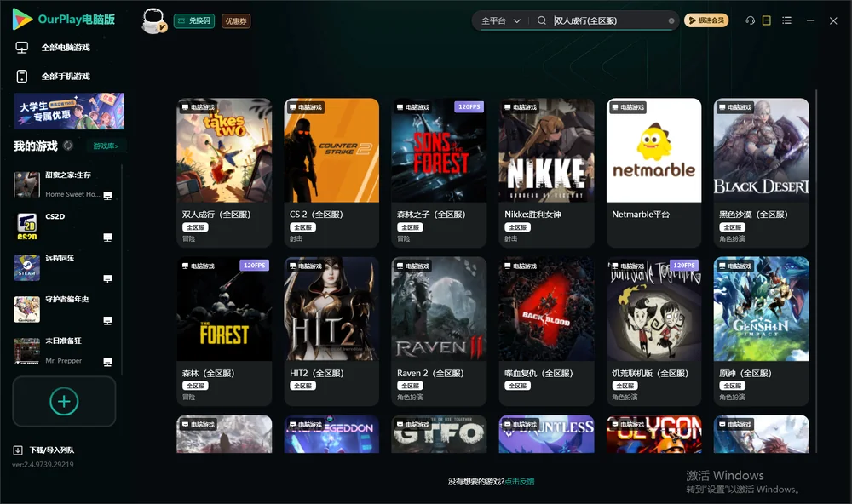Screen dimensions: 852x504
Task: Expand the 全平台 platform dropdown
Action: pyautogui.click(x=500, y=20)
